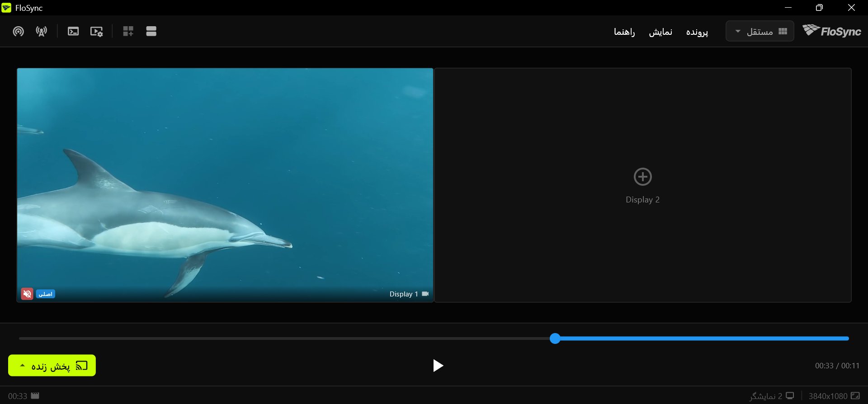Viewport: 868px width, 404px height.
Task: Click the Display 1 label text
Action: tap(404, 294)
